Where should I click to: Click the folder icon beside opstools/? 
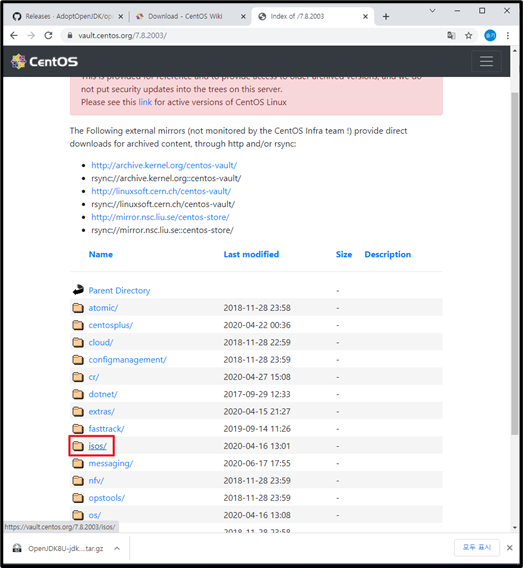(78, 498)
